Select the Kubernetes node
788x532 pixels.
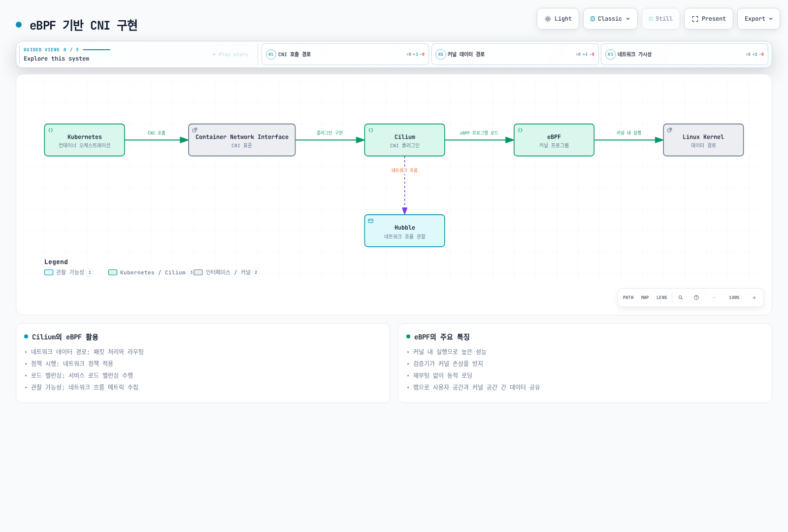coord(85,140)
